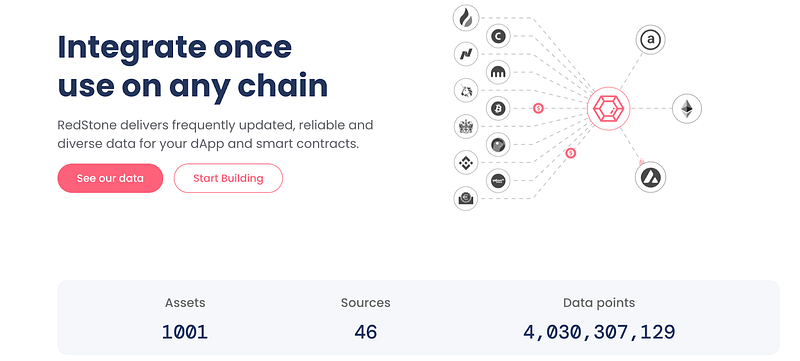
Task: Click the Integrate once heading text
Action: [175, 47]
